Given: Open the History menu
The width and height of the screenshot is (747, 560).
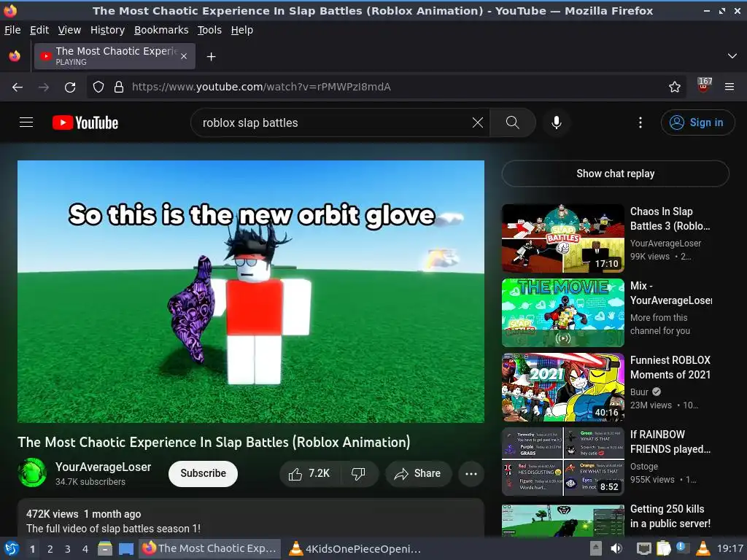Looking at the screenshot, I should coord(108,30).
